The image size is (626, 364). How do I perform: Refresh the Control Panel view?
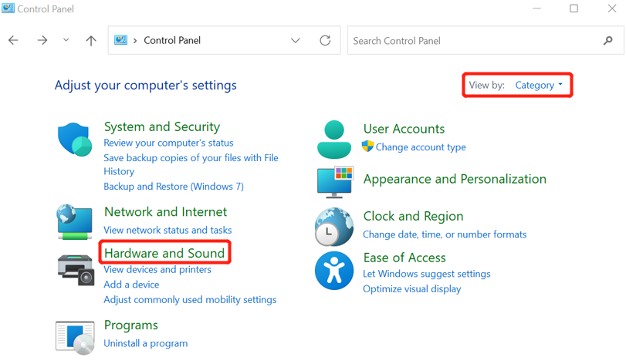[325, 41]
